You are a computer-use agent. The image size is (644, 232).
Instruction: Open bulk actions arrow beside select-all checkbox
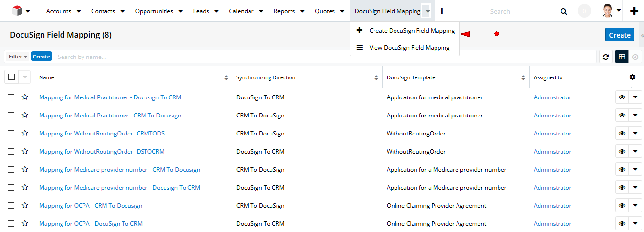(25, 77)
